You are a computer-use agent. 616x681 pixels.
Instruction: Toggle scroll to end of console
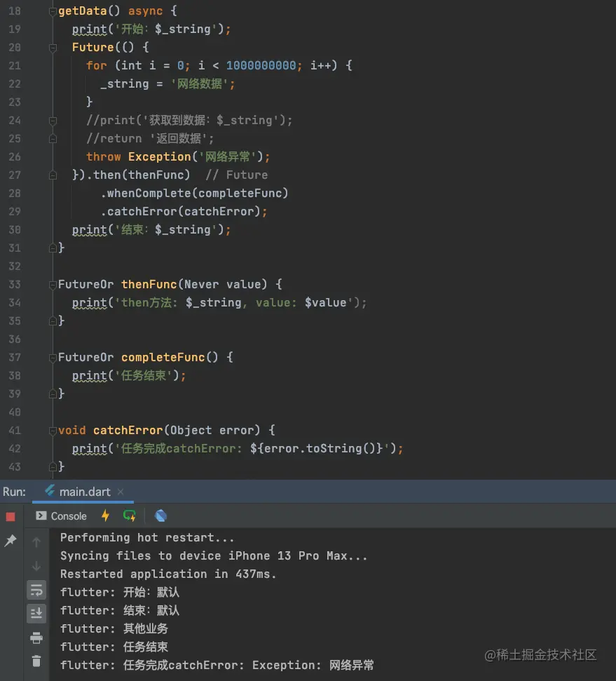(36, 614)
